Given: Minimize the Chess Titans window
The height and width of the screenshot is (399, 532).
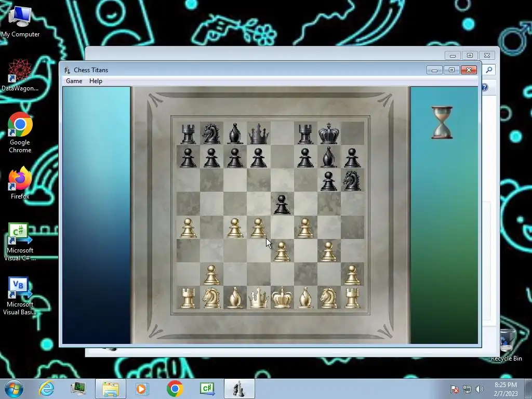Looking at the screenshot, I should point(435,70).
